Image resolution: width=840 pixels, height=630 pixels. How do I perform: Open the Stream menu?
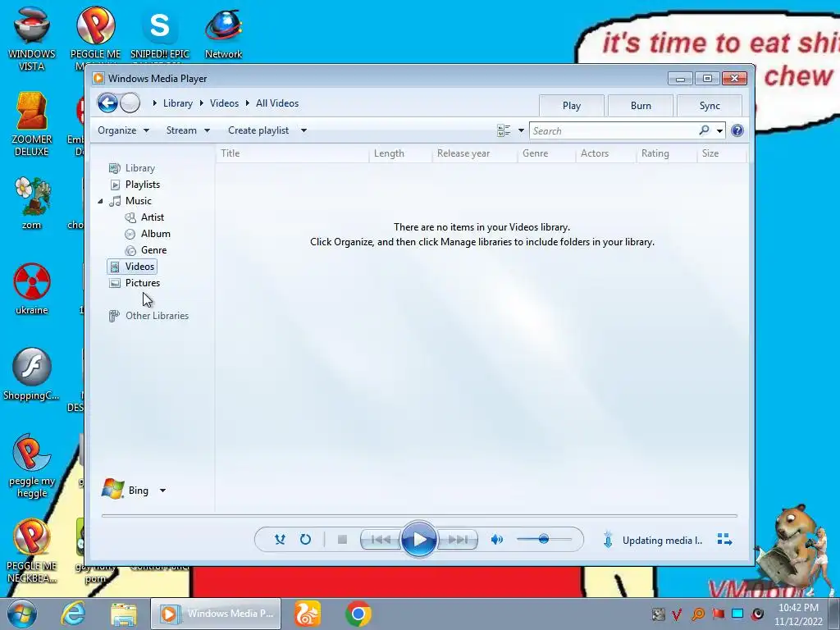click(188, 130)
